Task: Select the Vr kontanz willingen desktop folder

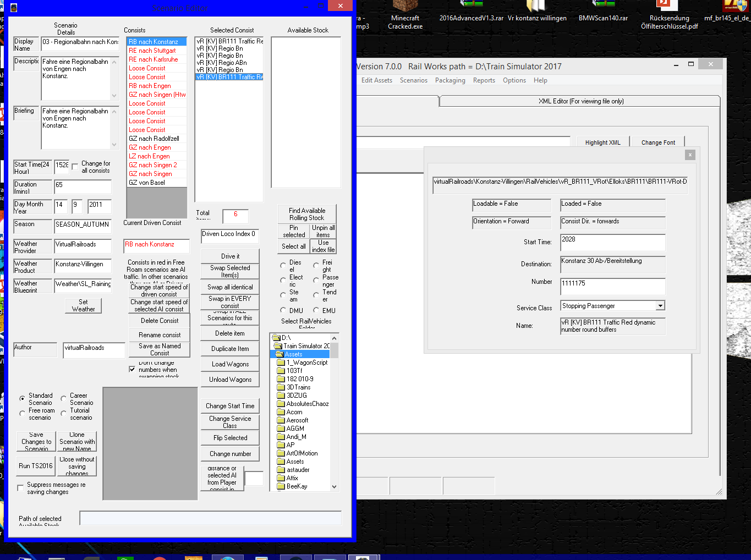Action: 537,12
